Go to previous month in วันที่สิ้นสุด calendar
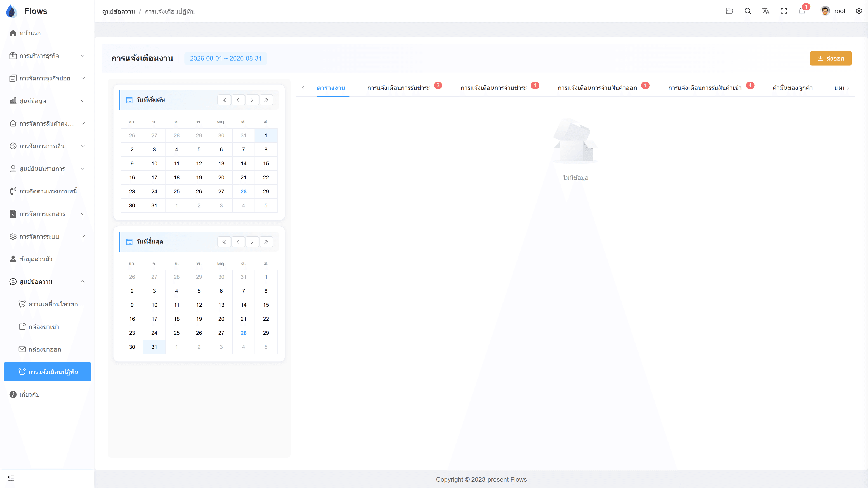The image size is (868, 488). pyautogui.click(x=238, y=242)
